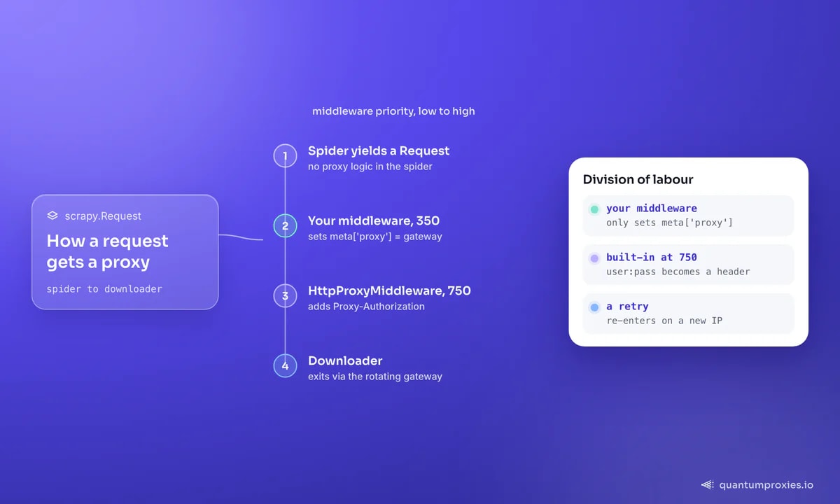840x504 pixels.
Task: Click the "spider to downloader" subtitle
Action: 104,288
